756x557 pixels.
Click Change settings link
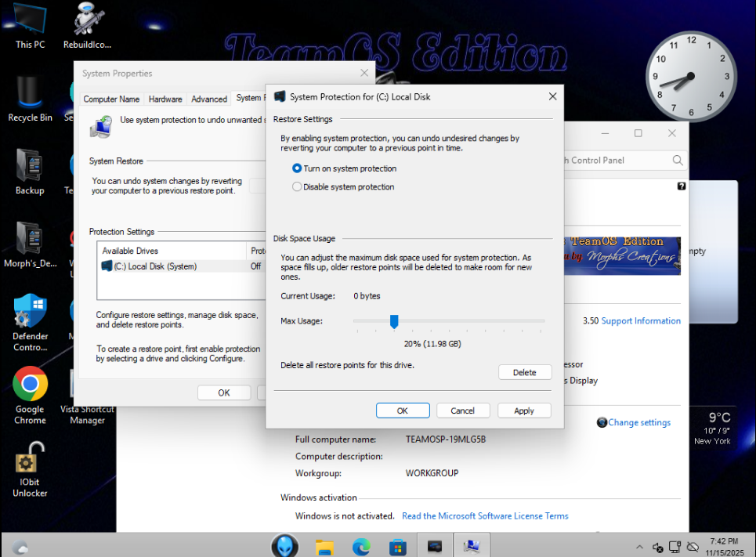pos(638,422)
